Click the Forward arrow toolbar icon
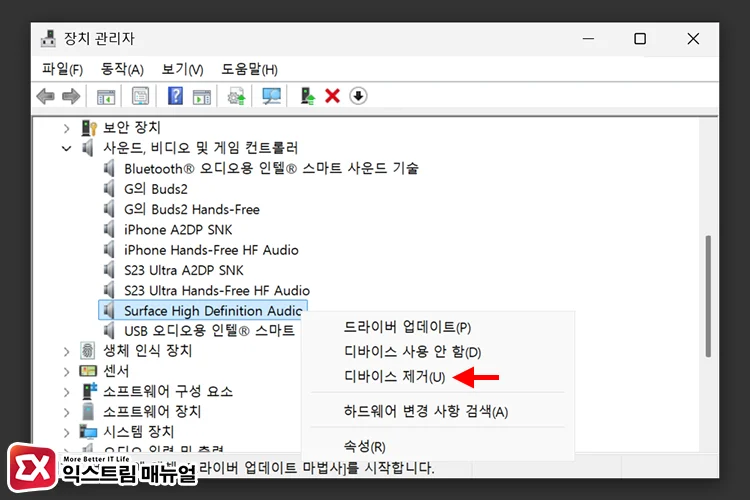The height and width of the screenshot is (500, 750). 71,96
